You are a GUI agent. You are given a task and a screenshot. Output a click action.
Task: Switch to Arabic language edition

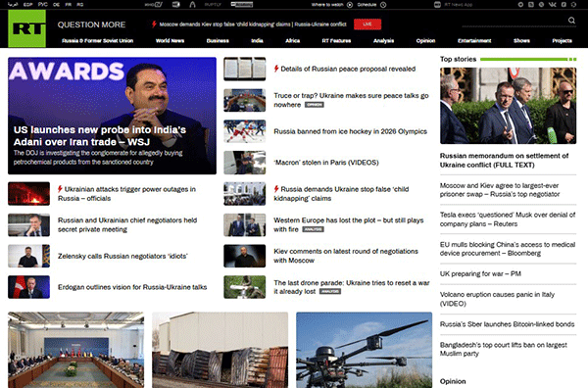point(13,5)
